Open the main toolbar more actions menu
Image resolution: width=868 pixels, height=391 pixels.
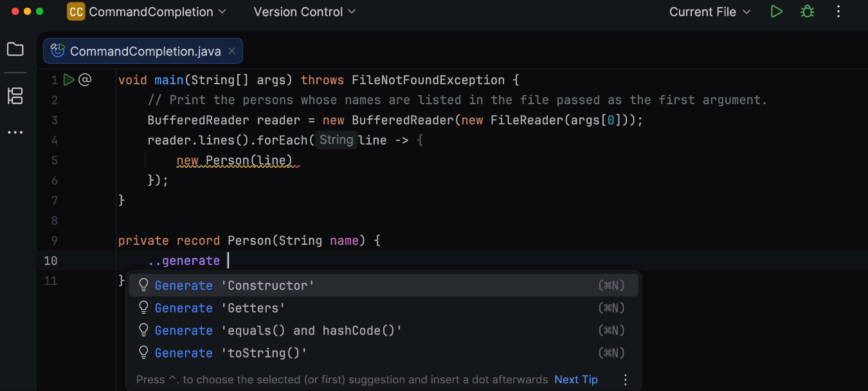tap(838, 12)
